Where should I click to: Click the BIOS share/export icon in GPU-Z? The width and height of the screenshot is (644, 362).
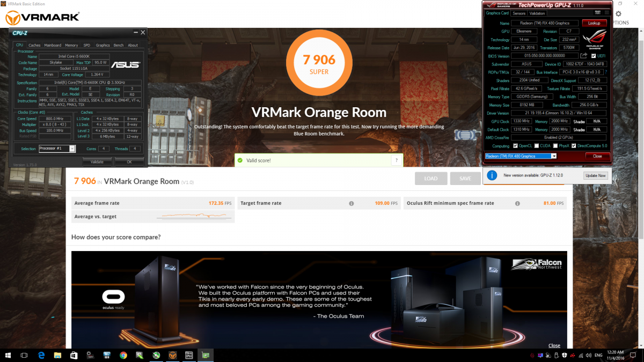click(x=583, y=56)
